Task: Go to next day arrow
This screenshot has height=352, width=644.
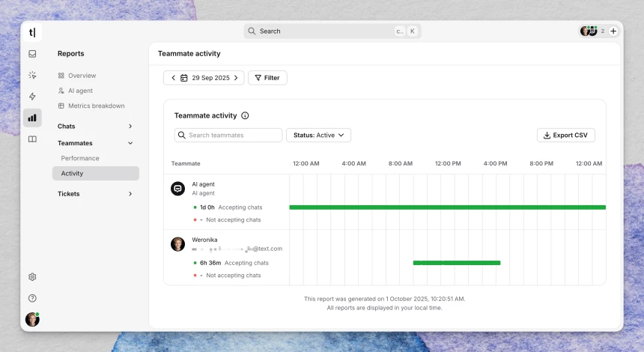Action: coord(236,78)
